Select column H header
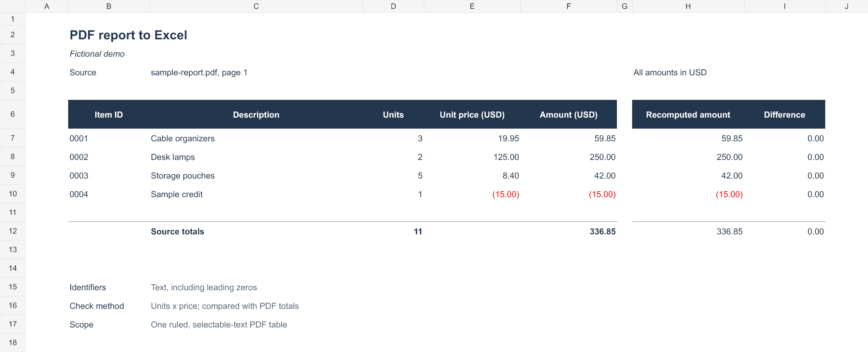The height and width of the screenshot is (352, 868). click(x=688, y=6)
